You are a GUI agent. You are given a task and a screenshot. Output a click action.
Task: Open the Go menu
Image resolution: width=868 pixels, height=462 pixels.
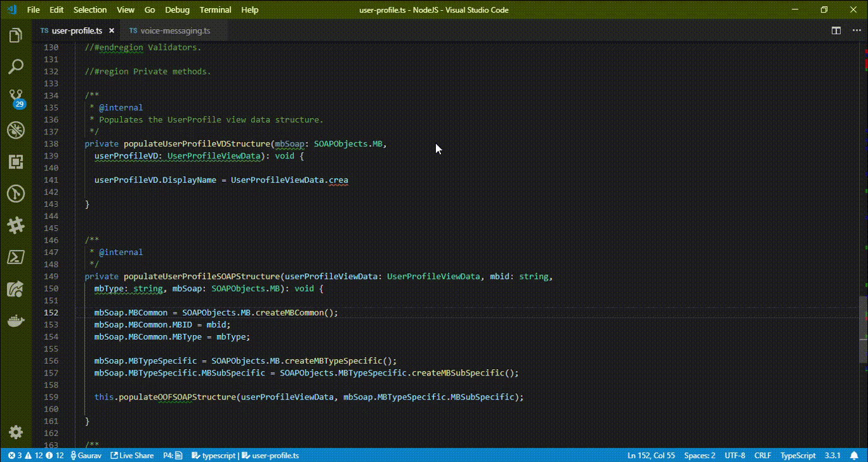150,9
